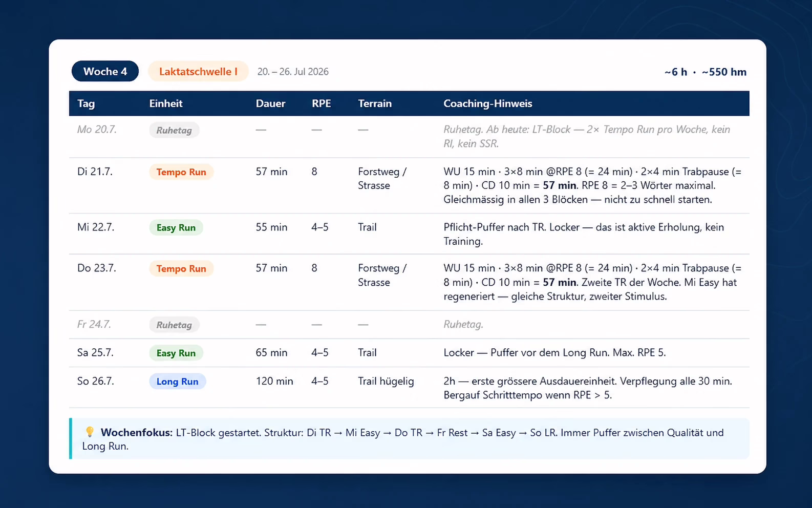
Task: Select the 120 min duration cell
Action: [274, 381]
